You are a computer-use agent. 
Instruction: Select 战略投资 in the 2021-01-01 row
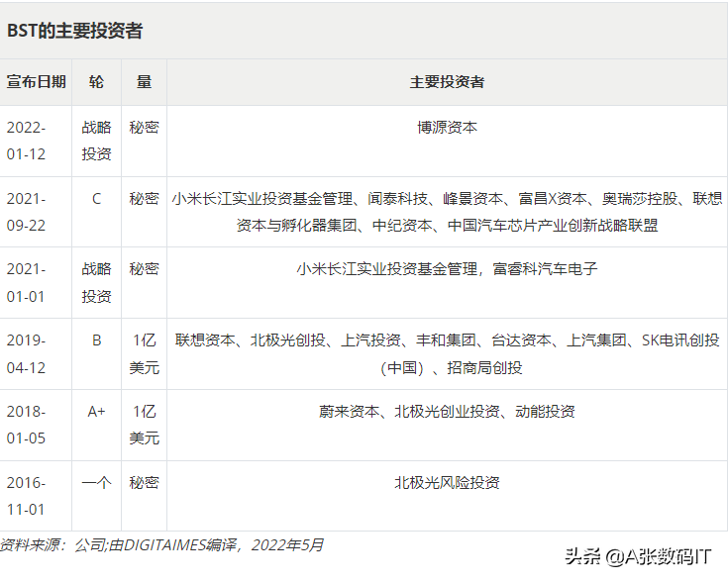click(x=96, y=283)
